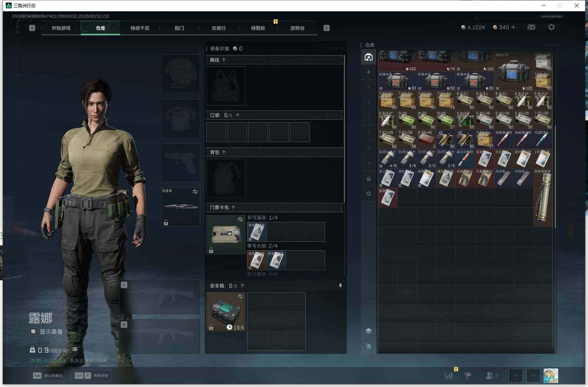Switch to 开始游戏 tab
This screenshot has width=588, height=387.
click(61, 28)
